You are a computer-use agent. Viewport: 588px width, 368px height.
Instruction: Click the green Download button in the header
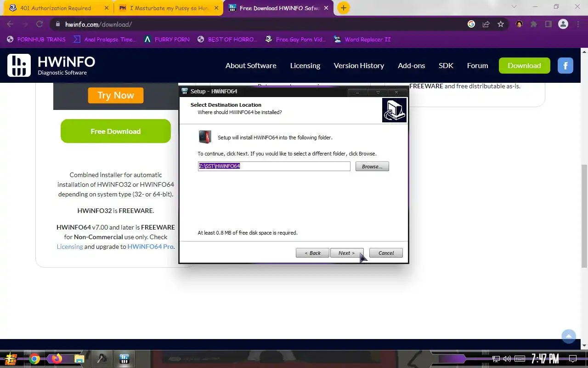pyautogui.click(x=524, y=65)
